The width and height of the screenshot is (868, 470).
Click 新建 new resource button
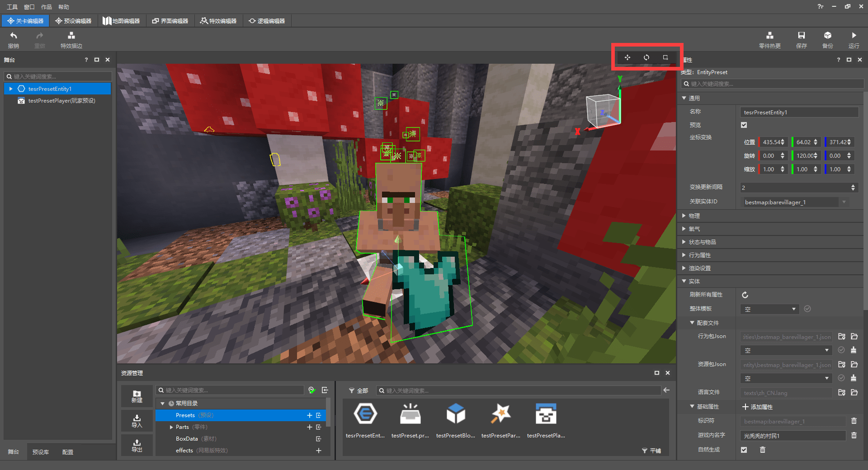coord(137,396)
